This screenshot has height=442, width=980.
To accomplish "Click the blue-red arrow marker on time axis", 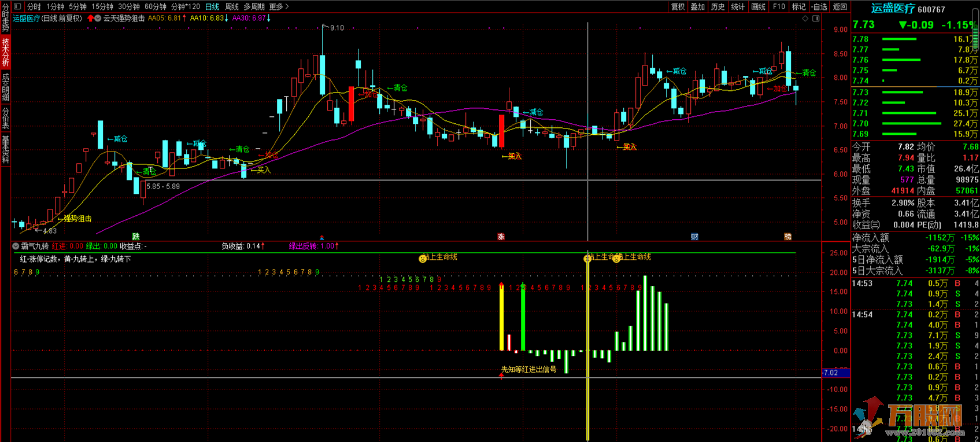I will click(x=322, y=237).
